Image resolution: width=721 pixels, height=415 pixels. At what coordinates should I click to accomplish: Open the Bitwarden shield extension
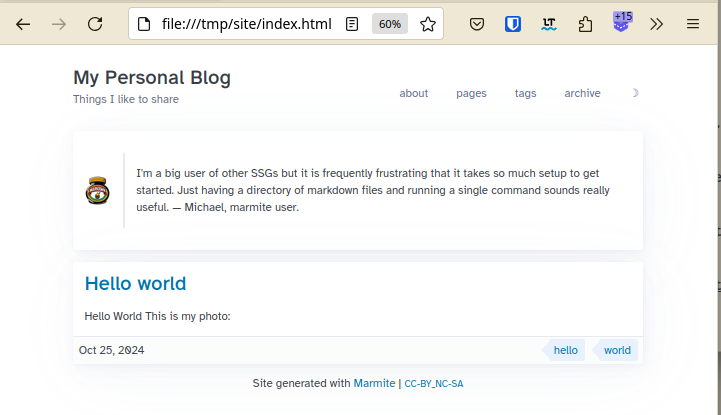pyautogui.click(x=513, y=24)
